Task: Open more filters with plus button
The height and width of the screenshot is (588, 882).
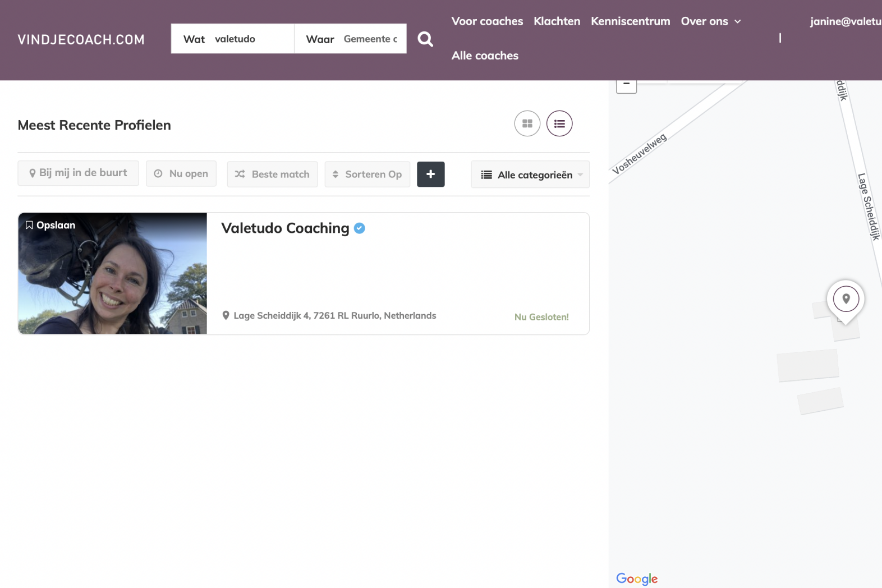Action: [x=431, y=174]
